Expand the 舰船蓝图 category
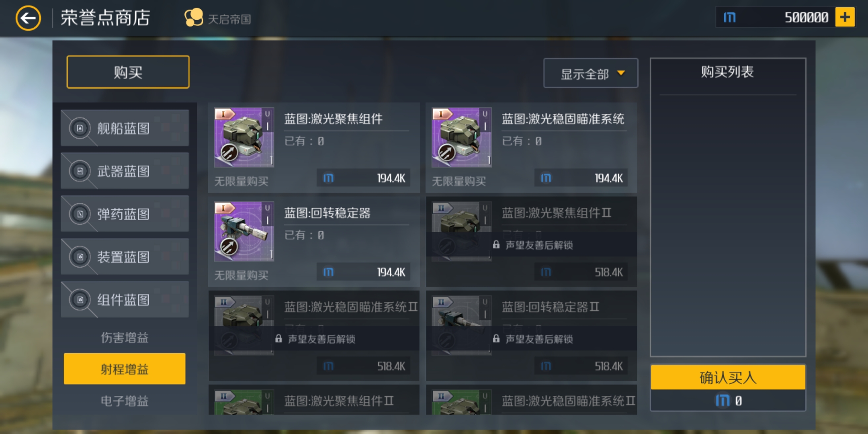Image resolution: width=868 pixels, height=434 pixels. tap(125, 128)
